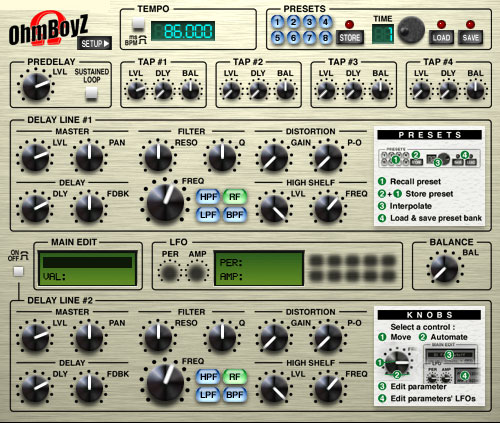Click the LFO PER/AMP display
The height and width of the screenshot is (423, 500).
click(x=259, y=269)
